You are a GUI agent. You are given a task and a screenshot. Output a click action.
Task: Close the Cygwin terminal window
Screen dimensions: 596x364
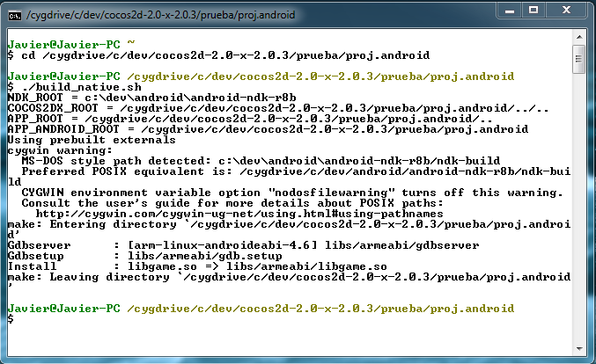pyautogui.click(x=566, y=11)
